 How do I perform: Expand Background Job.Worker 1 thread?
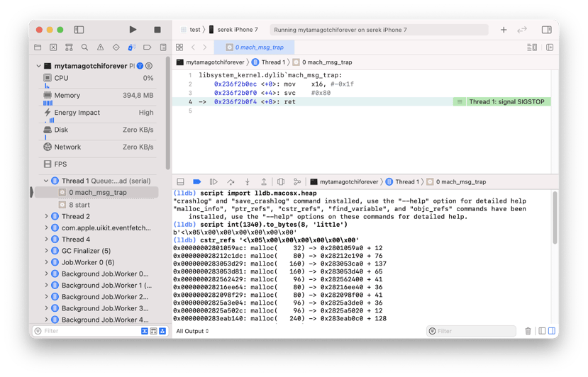[46, 285]
